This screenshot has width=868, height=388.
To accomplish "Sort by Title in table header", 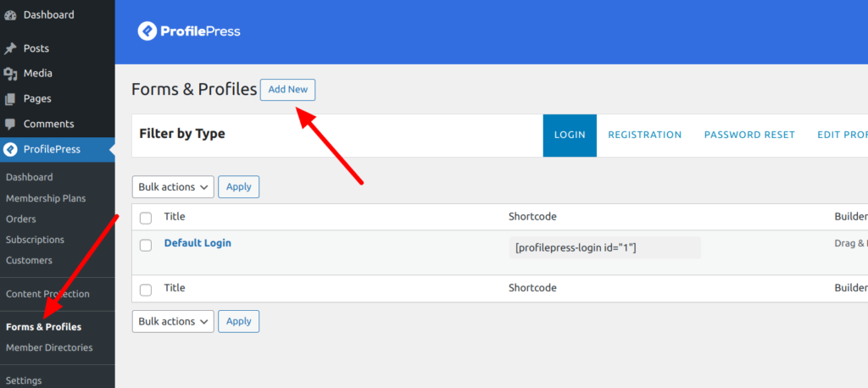I will pyautogui.click(x=175, y=217).
